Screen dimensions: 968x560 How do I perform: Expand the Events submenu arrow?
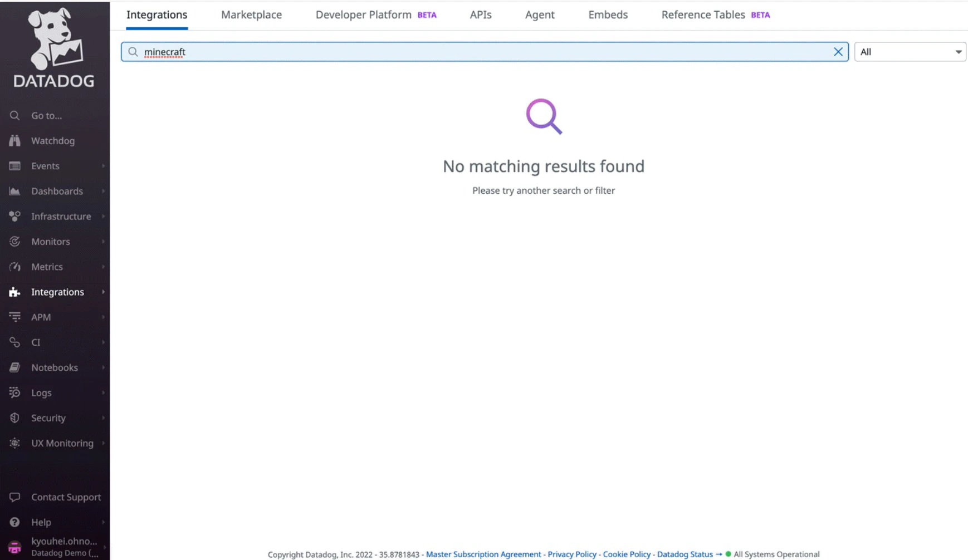103,166
